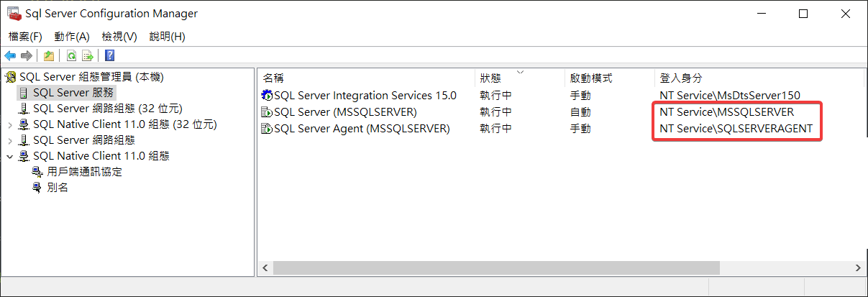Click the Export list toolbar icon
Image resolution: width=868 pixels, height=297 pixels.
point(88,55)
